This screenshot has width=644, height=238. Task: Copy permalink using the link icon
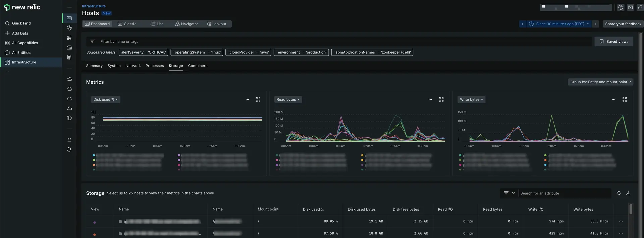(640, 7)
